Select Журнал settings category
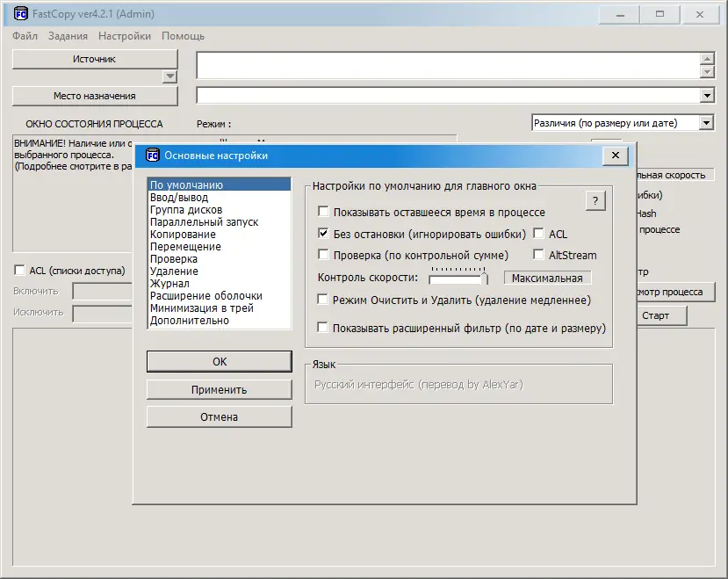728x579 pixels. [220, 284]
